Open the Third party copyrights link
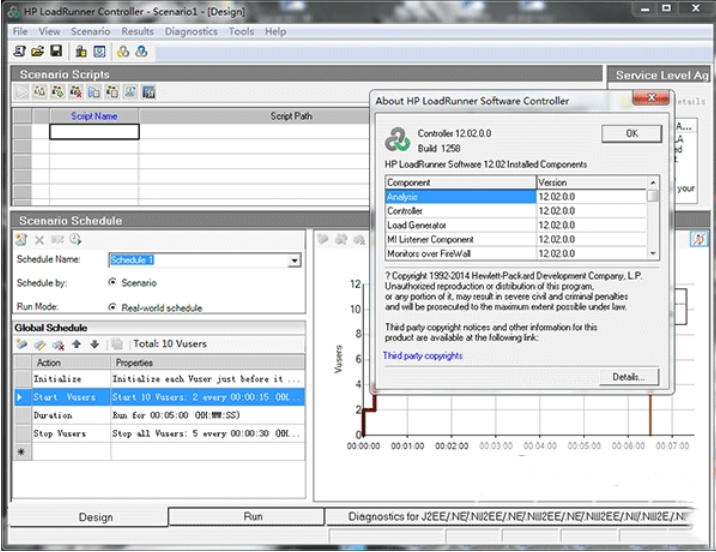Screen dimensions: 716x552 [x=422, y=355]
